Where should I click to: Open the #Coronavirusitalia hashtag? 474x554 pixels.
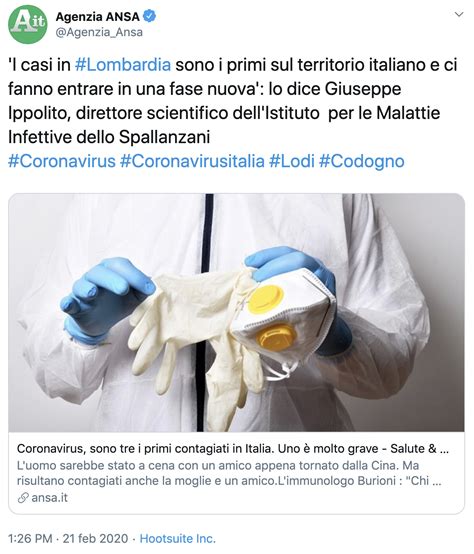[x=192, y=161]
